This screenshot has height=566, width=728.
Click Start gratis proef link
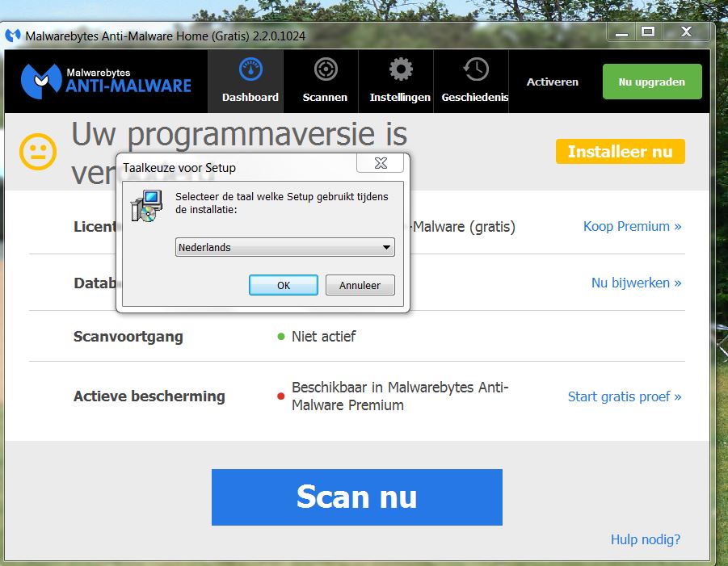[625, 396]
